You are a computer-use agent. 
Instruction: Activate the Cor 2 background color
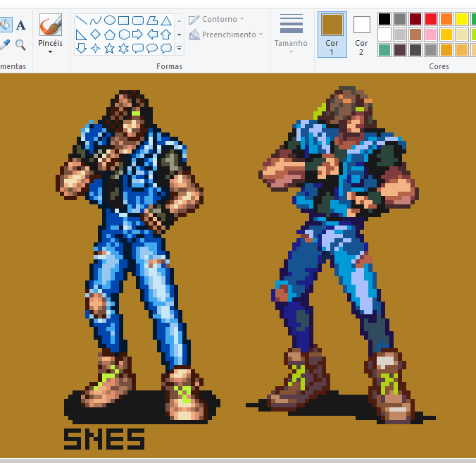[x=361, y=35]
